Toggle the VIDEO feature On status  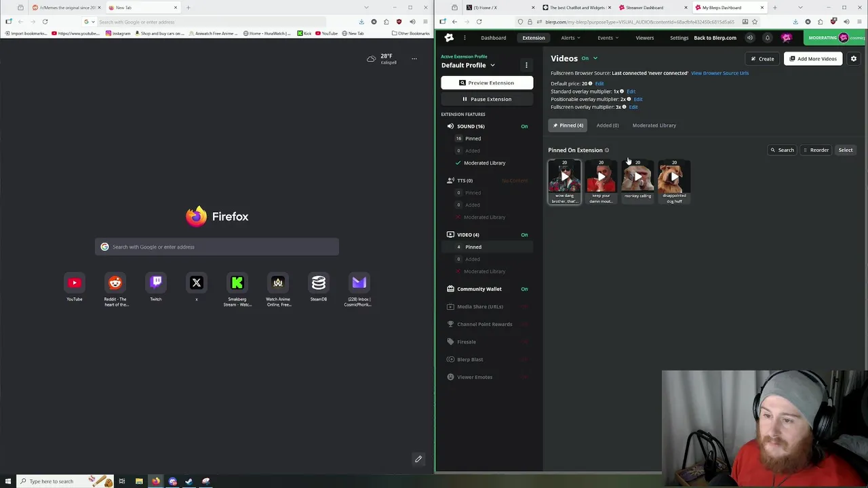click(524, 235)
